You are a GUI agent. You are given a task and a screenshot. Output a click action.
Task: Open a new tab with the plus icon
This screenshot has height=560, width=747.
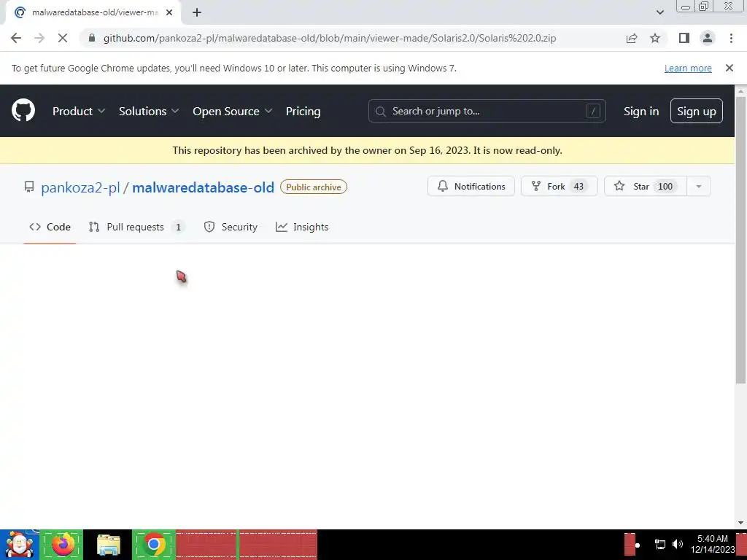tap(197, 12)
